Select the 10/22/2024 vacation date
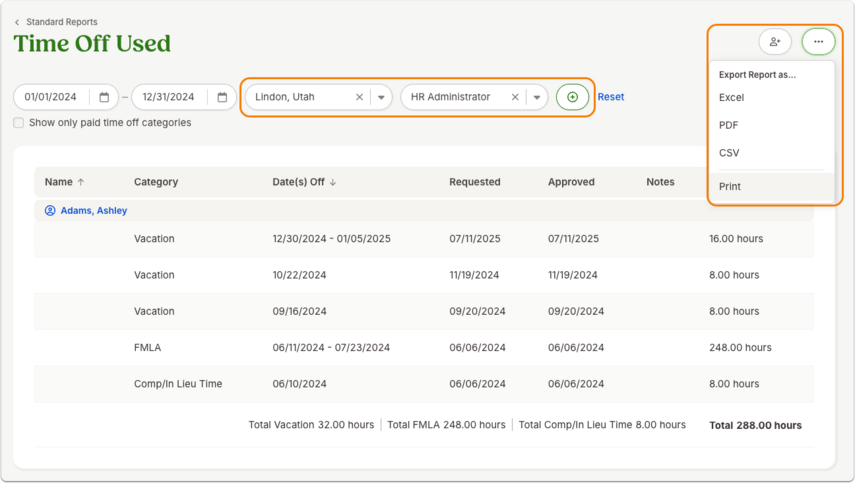Screen dimensions: 855x483 pos(299,275)
